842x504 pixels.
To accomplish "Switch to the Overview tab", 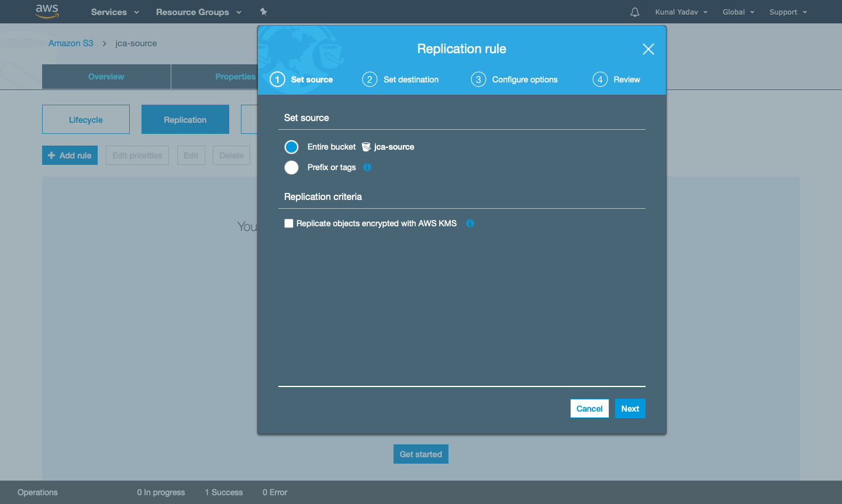I will (x=106, y=77).
